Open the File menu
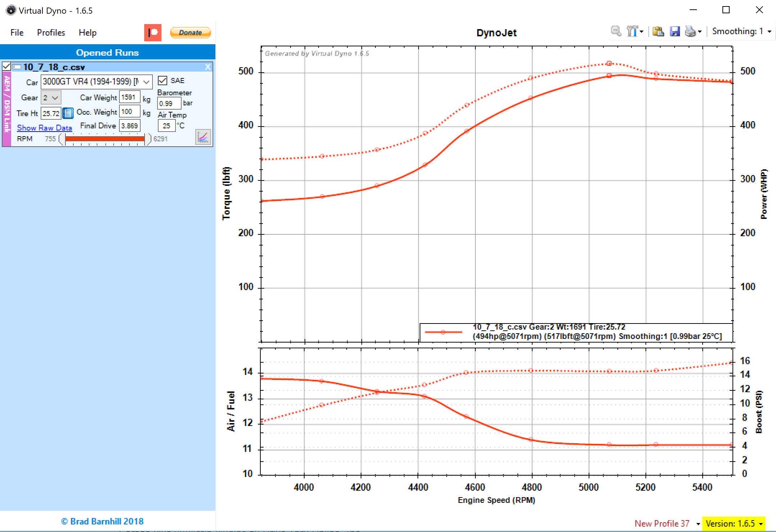 (x=17, y=33)
